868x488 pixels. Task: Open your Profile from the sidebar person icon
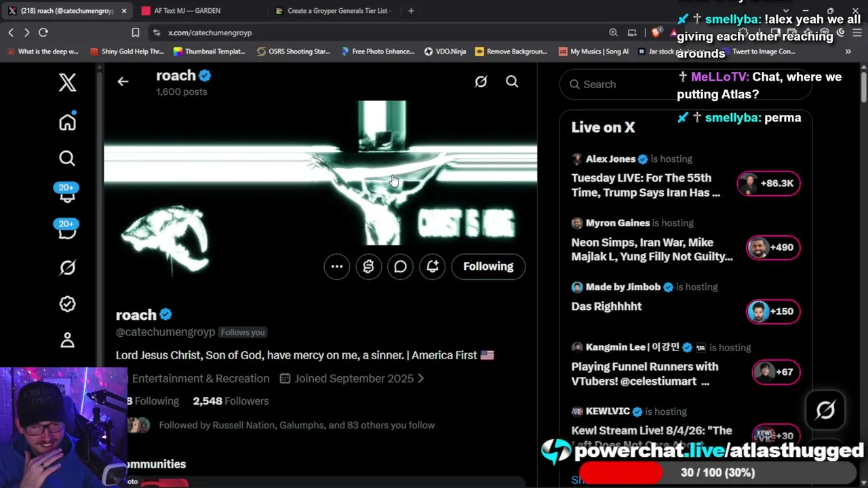tap(67, 340)
